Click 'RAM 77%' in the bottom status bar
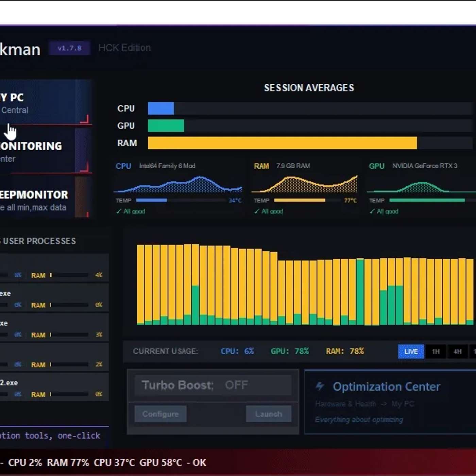The width and height of the screenshot is (476, 476). [x=68, y=463]
